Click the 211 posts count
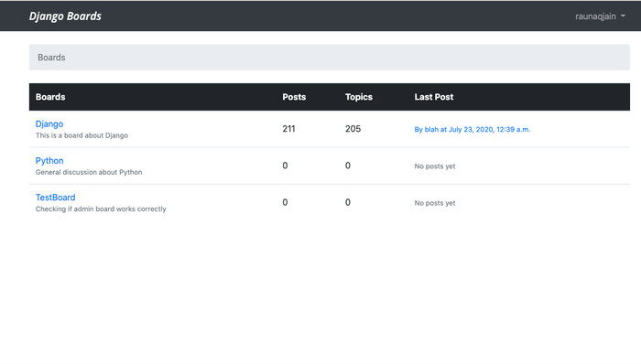Image resolution: width=641 pixels, height=364 pixels. click(x=288, y=129)
